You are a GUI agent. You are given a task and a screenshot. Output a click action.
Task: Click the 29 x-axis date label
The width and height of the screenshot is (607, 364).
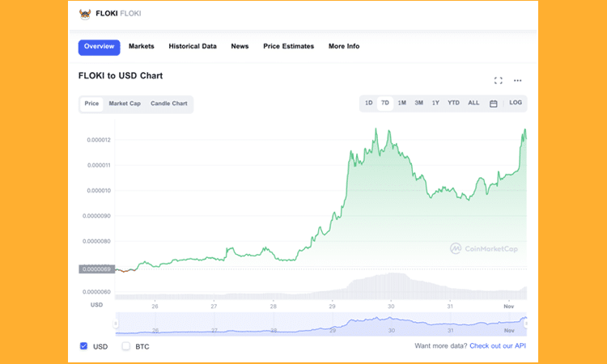(x=332, y=307)
